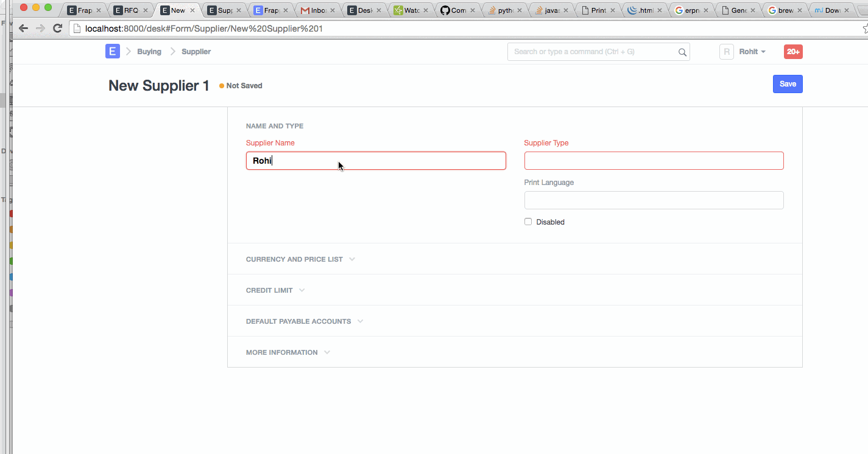Toggle the Disabled checkbox

pyautogui.click(x=528, y=222)
